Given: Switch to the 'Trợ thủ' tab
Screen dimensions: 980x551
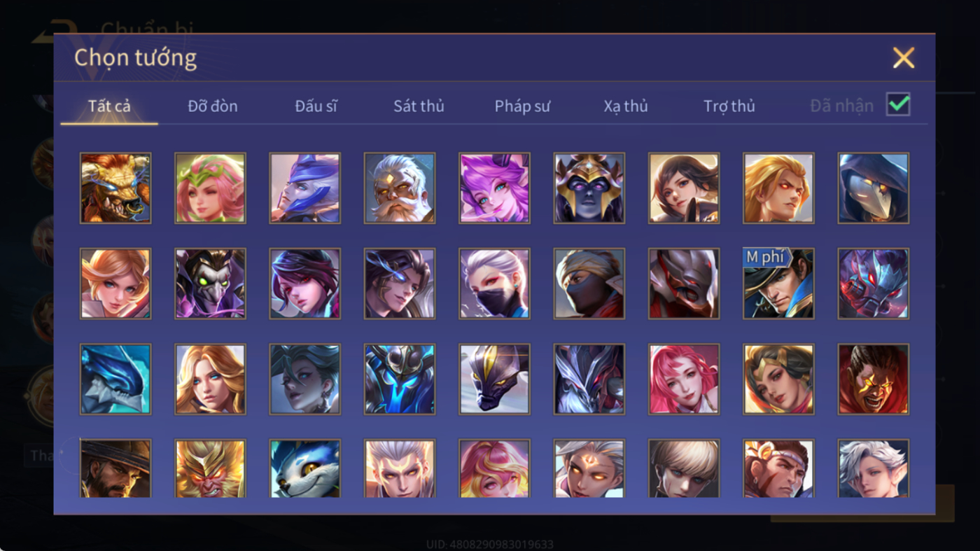Looking at the screenshot, I should (729, 106).
